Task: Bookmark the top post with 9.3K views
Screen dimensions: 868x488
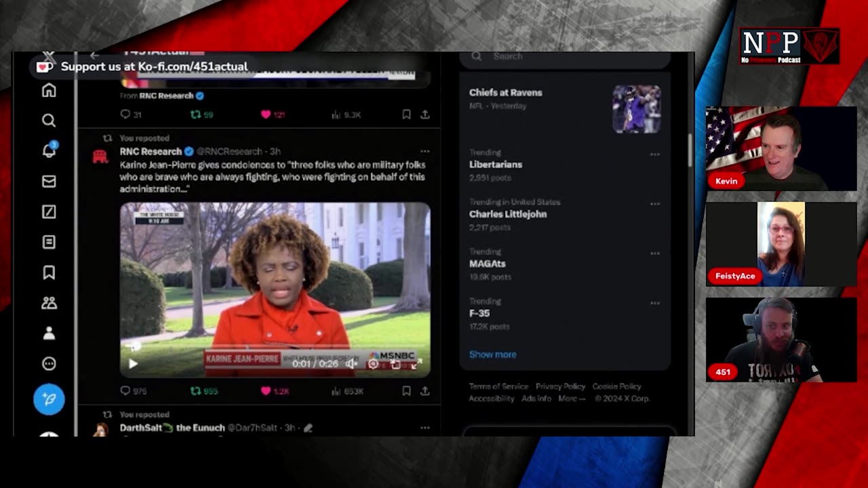Action: [406, 115]
